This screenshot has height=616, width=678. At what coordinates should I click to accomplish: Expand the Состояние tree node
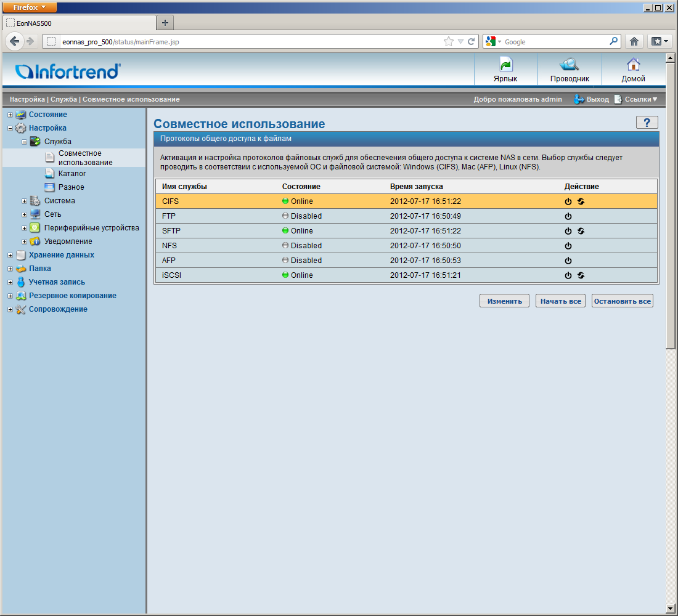pos(10,115)
